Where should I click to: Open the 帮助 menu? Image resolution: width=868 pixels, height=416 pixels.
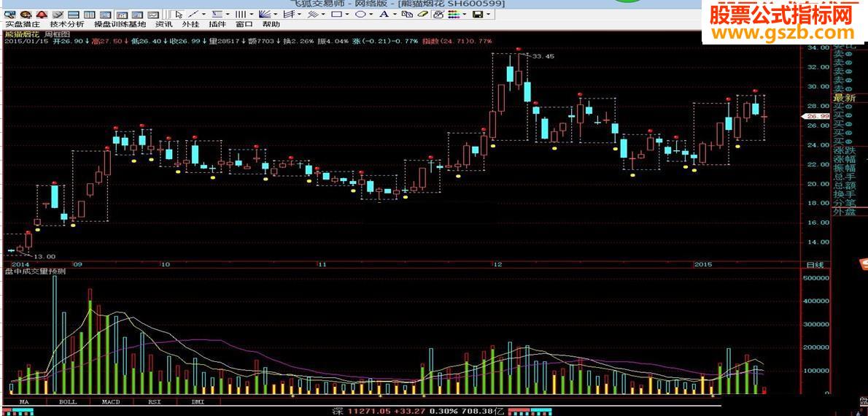(x=271, y=24)
